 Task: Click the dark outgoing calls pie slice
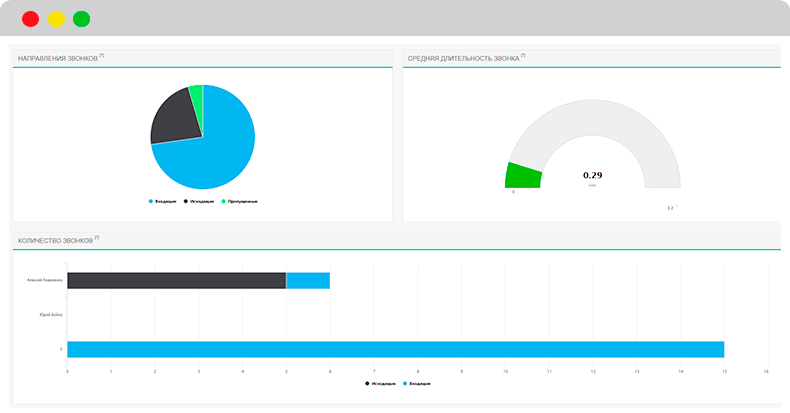(172, 119)
